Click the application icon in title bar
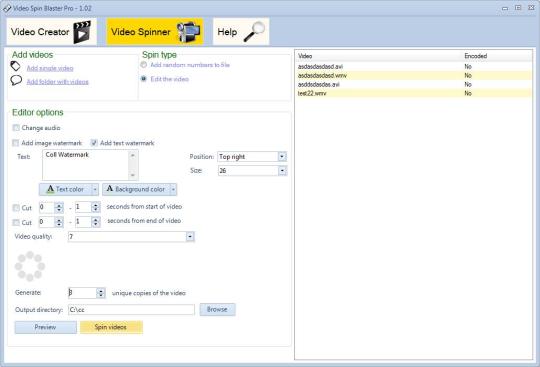540x367 pixels. pyautogui.click(x=7, y=8)
